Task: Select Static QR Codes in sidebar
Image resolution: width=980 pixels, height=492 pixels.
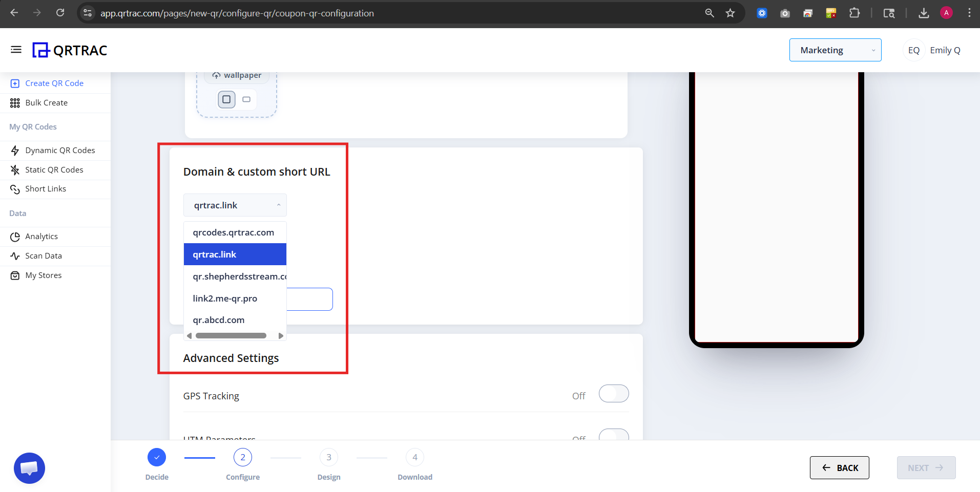Action: tap(54, 169)
